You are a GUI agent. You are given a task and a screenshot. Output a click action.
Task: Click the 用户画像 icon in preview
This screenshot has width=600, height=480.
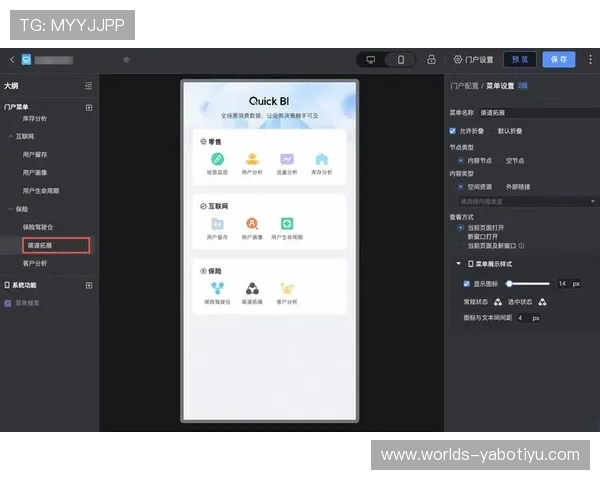(252, 224)
